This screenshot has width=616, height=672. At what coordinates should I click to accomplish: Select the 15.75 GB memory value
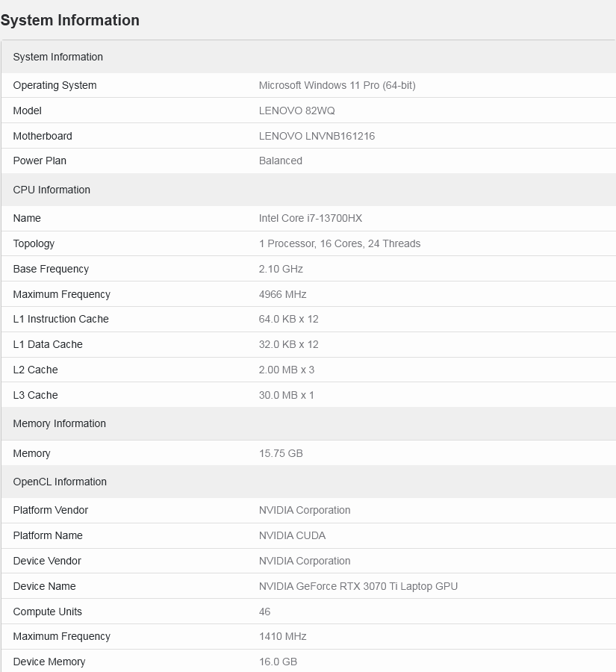pos(281,453)
